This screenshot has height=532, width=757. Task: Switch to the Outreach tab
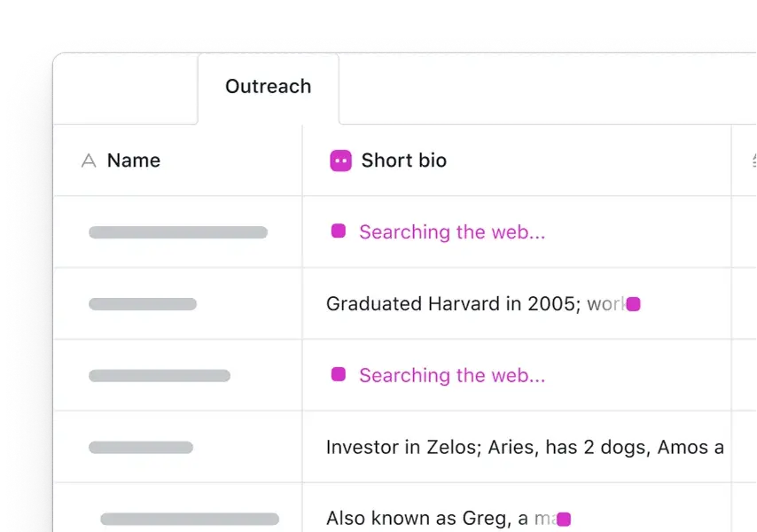pos(268,87)
